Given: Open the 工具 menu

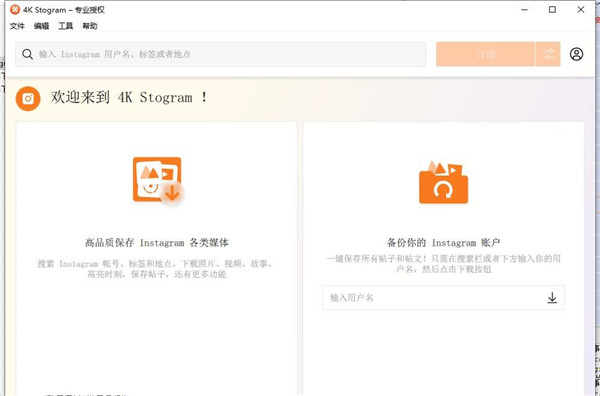Looking at the screenshot, I should tap(65, 26).
